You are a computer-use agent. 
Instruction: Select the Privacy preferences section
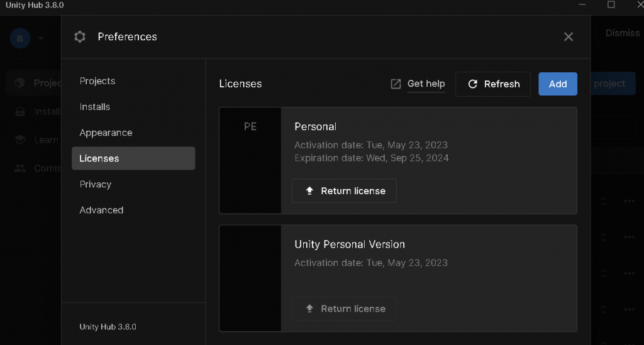point(96,184)
